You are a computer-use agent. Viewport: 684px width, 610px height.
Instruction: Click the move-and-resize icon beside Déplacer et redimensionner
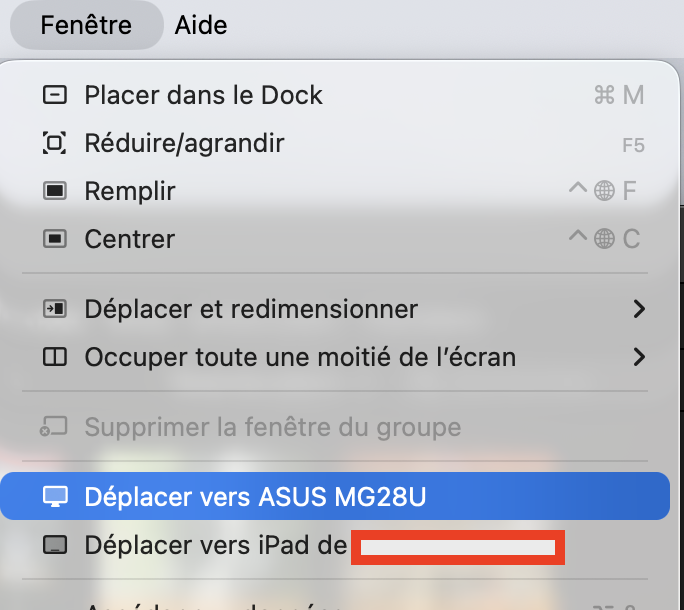pyautogui.click(x=55, y=309)
